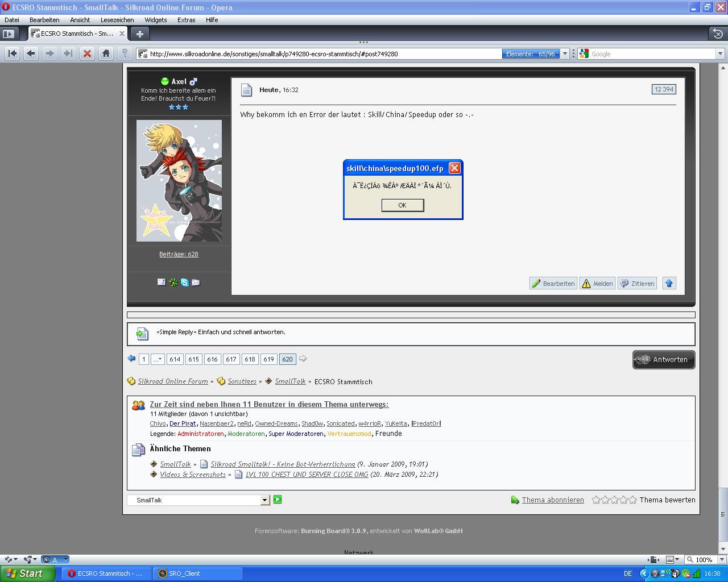This screenshot has width=728, height=582.
Task: Click the green go arrow beside SmallTalk
Action: pyautogui.click(x=278, y=500)
